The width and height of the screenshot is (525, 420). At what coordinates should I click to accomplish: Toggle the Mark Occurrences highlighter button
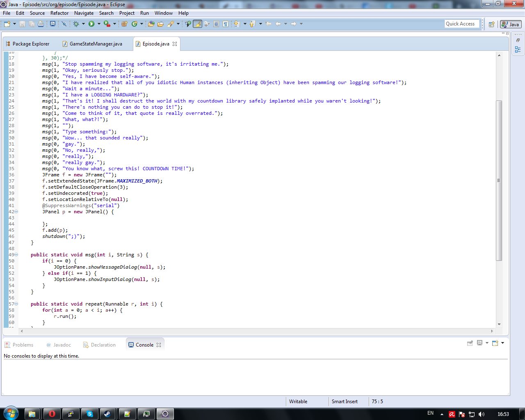(198, 24)
